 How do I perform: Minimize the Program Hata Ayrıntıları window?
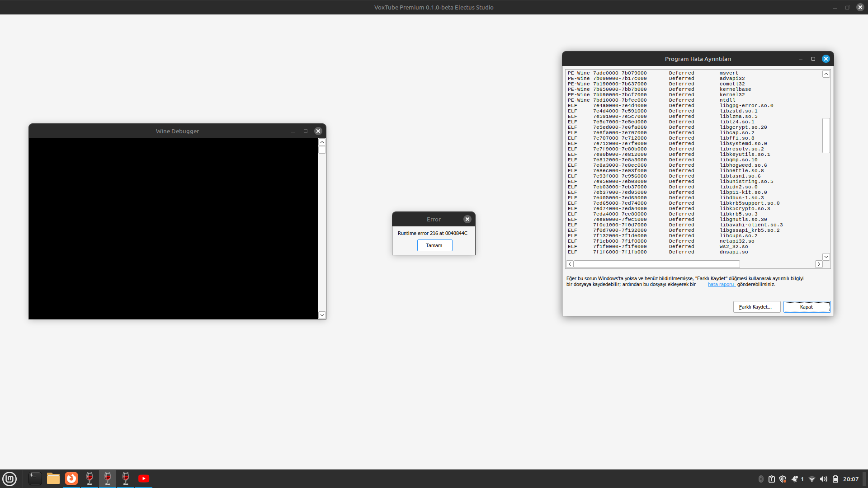click(801, 59)
